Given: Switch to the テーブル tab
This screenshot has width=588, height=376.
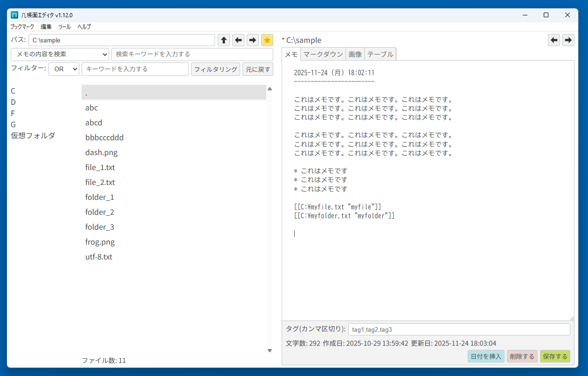Looking at the screenshot, I should [x=380, y=54].
